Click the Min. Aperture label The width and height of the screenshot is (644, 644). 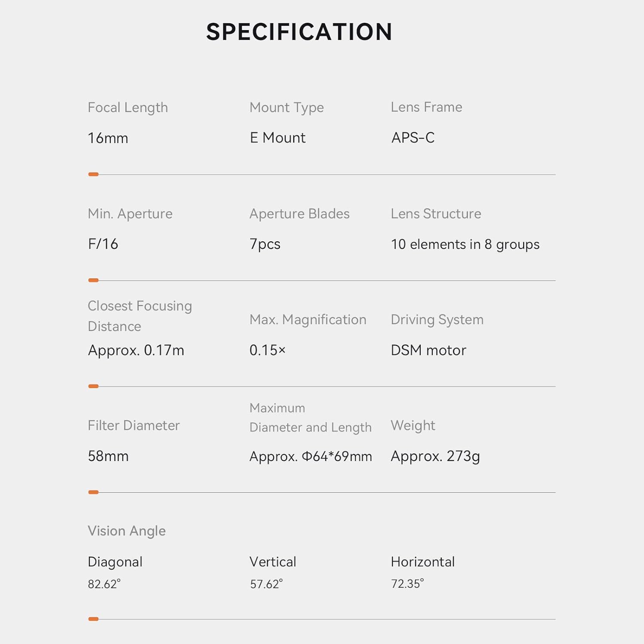point(130,214)
